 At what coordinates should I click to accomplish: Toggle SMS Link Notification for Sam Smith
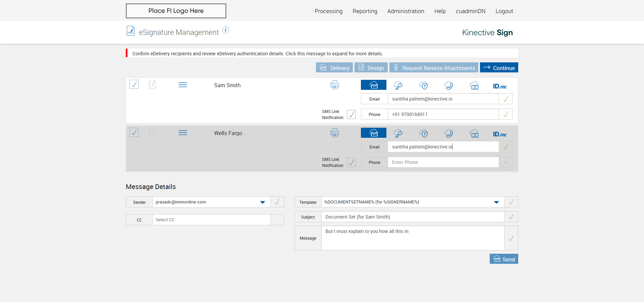[x=351, y=115]
